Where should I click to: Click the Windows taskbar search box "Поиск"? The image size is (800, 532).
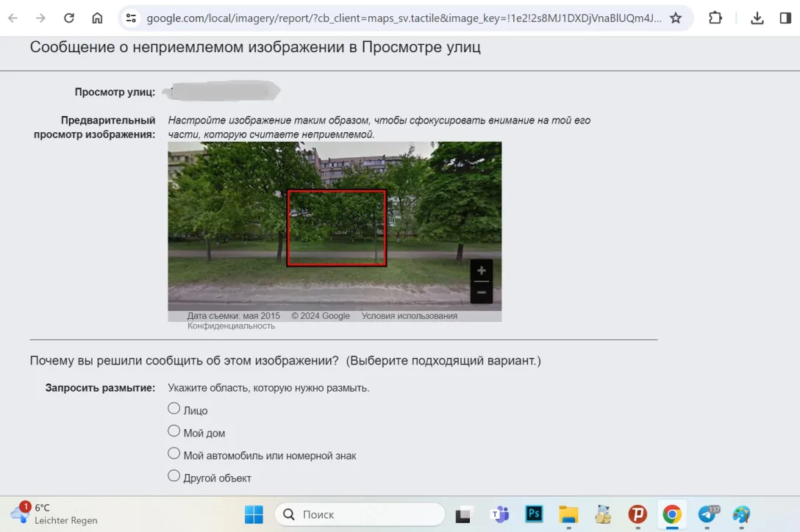pyautogui.click(x=360, y=514)
